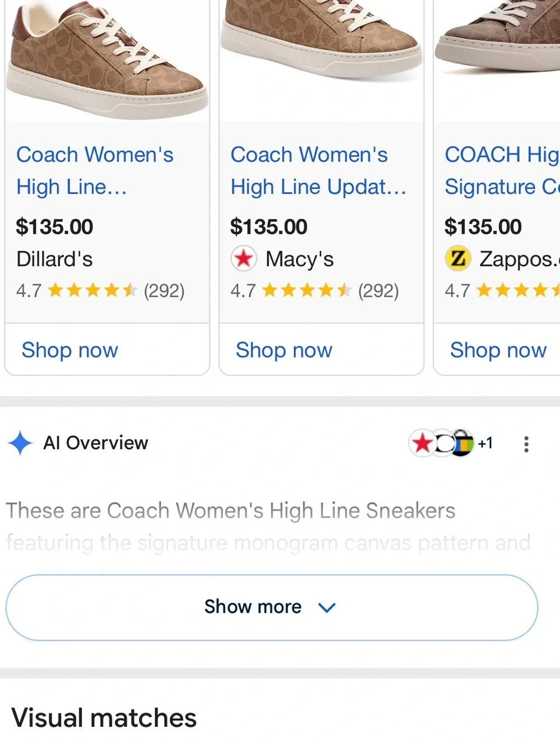Viewport: 560px width, 747px height.
Task: Open Coach Women's High Line Dillard's title
Action: coord(95,170)
